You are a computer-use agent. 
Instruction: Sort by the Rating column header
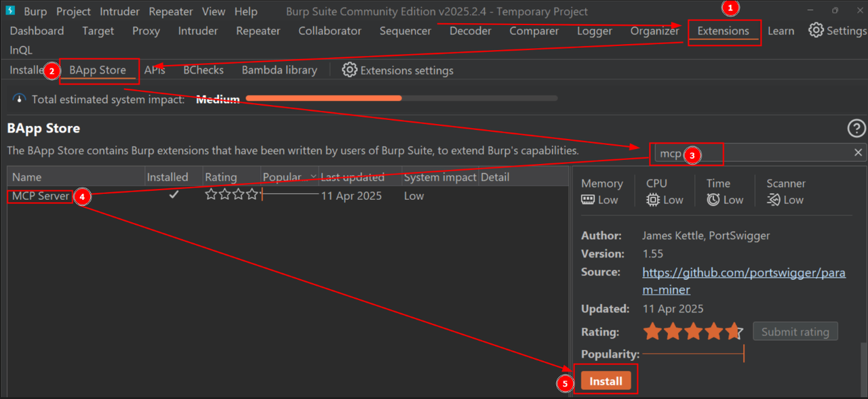click(x=231, y=177)
